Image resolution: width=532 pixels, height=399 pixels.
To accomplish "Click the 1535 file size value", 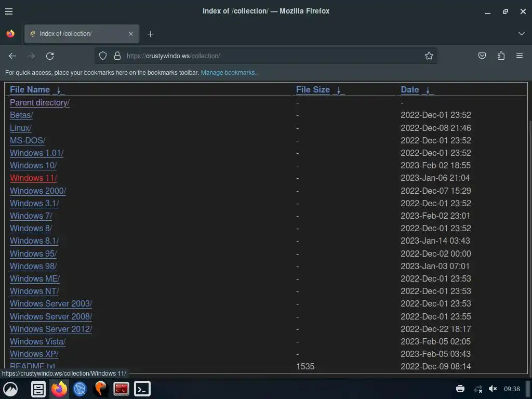I will click(x=305, y=366).
